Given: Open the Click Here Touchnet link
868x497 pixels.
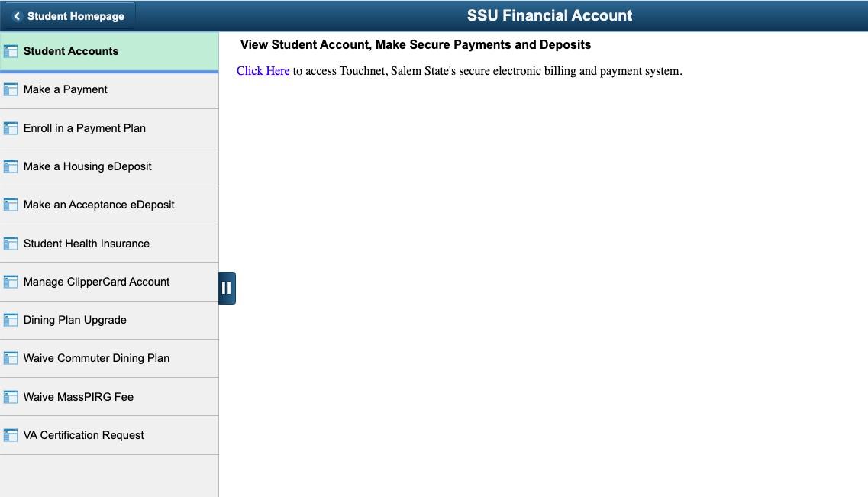Looking at the screenshot, I should point(263,71).
